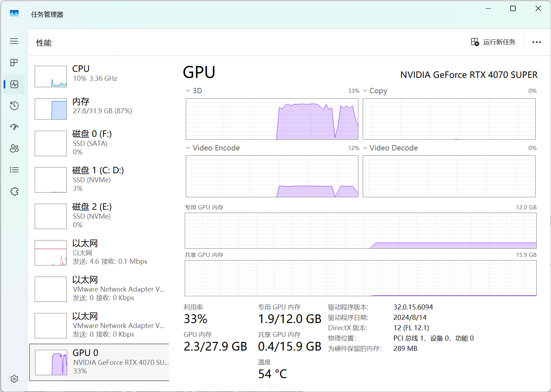Click the Video Decode graph

(449, 176)
